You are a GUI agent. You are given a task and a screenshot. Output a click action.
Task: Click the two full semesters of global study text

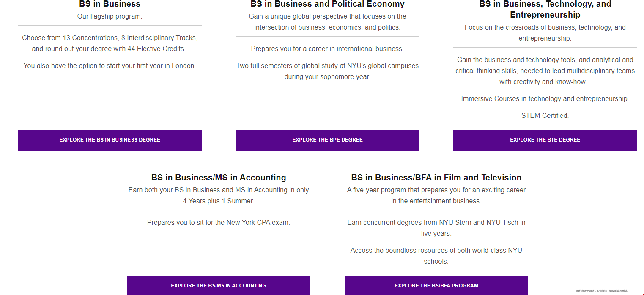pyautogui.click(x=327, y=71)
